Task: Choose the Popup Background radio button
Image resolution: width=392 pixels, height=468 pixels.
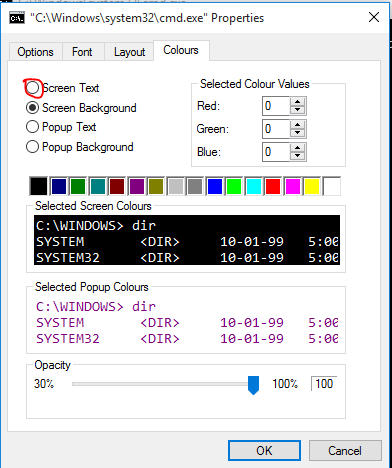Action: click(33, 147)
